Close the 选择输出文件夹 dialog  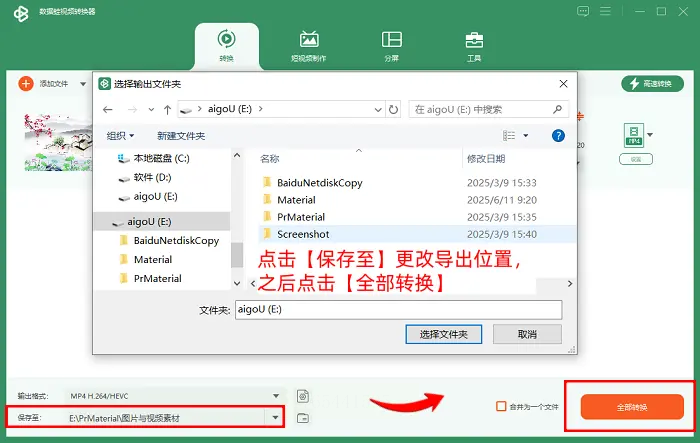tap(563, 84)
